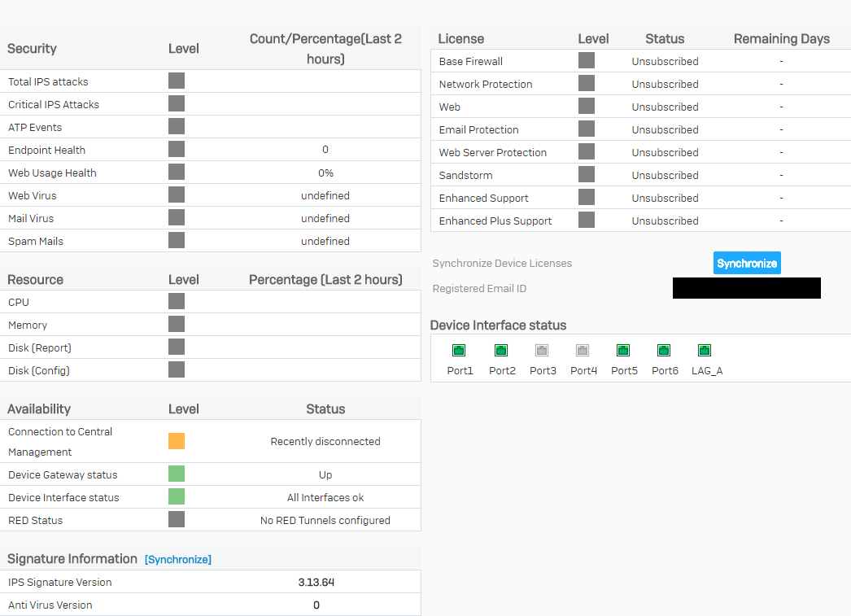Click the 'Security' section header

(32, 49)
